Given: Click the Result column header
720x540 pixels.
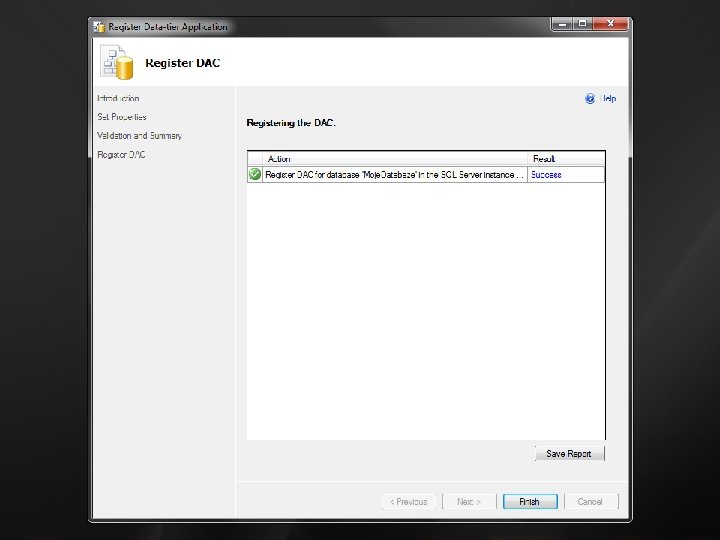Looking at the screenshot, I should tap(566, 158).
